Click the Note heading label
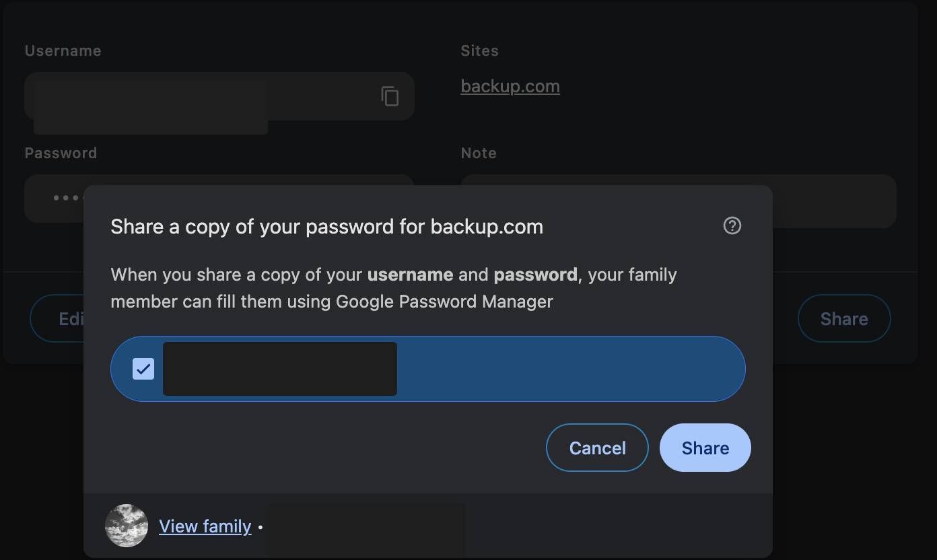Viewport: 937px width, 560px height. [479, 153]
